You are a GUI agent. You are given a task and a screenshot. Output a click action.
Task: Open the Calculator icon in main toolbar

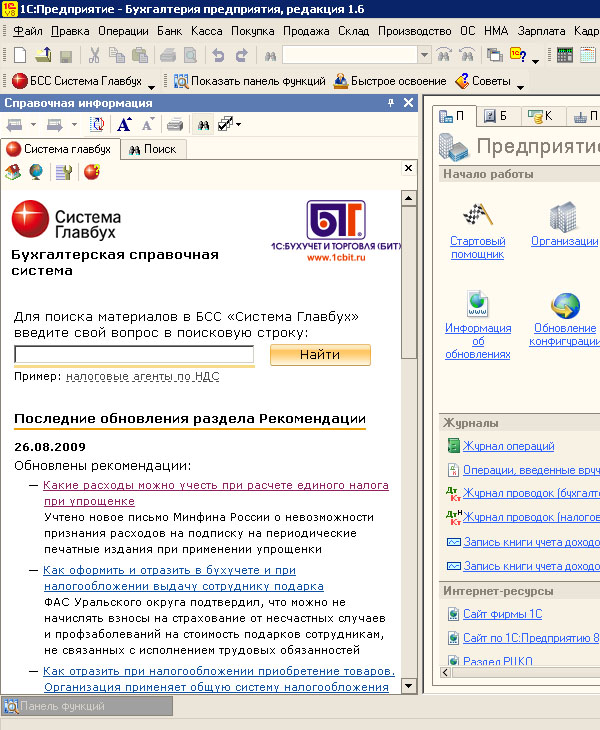[565, 55]
